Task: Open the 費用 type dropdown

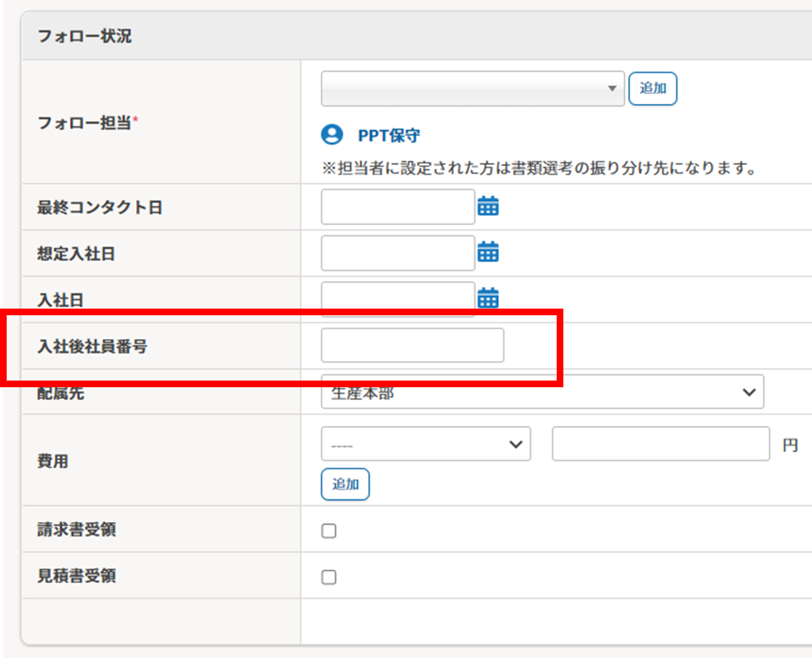Action: [425, 444]
